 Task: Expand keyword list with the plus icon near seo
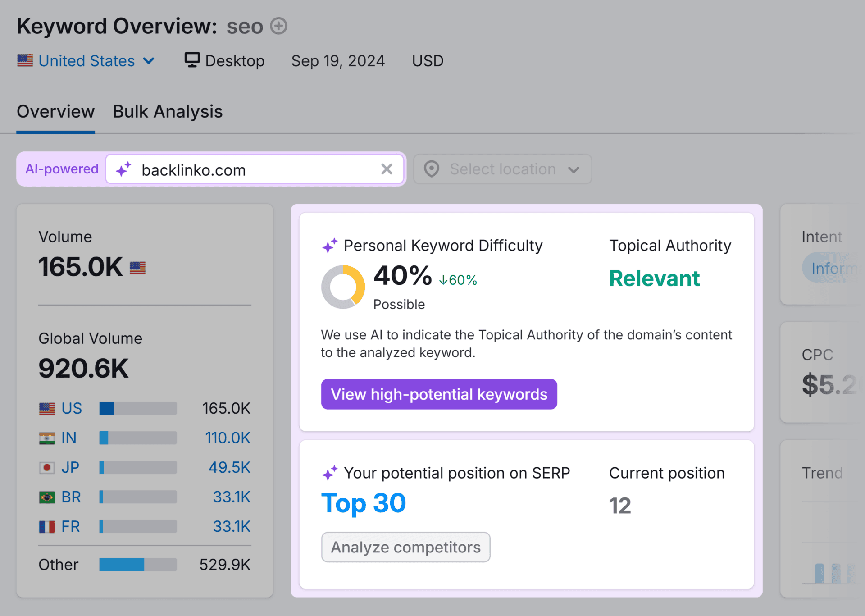[x=278, y=26]
